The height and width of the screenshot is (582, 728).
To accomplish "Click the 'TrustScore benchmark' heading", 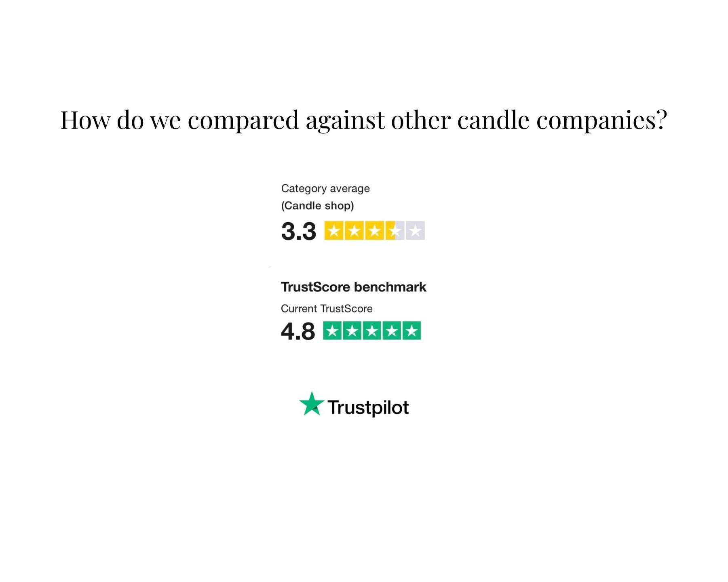I will pyautogui.click(x=353, y=287).
